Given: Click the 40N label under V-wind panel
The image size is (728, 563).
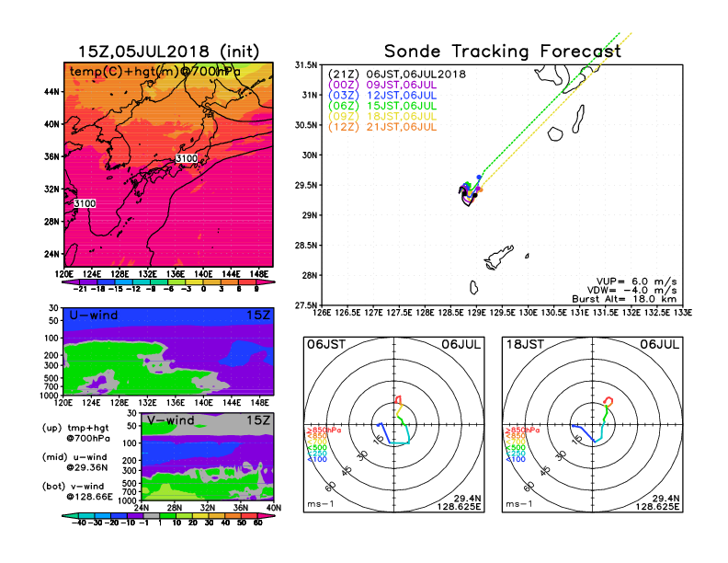Looking at the screenshot, I should (274, 508).
